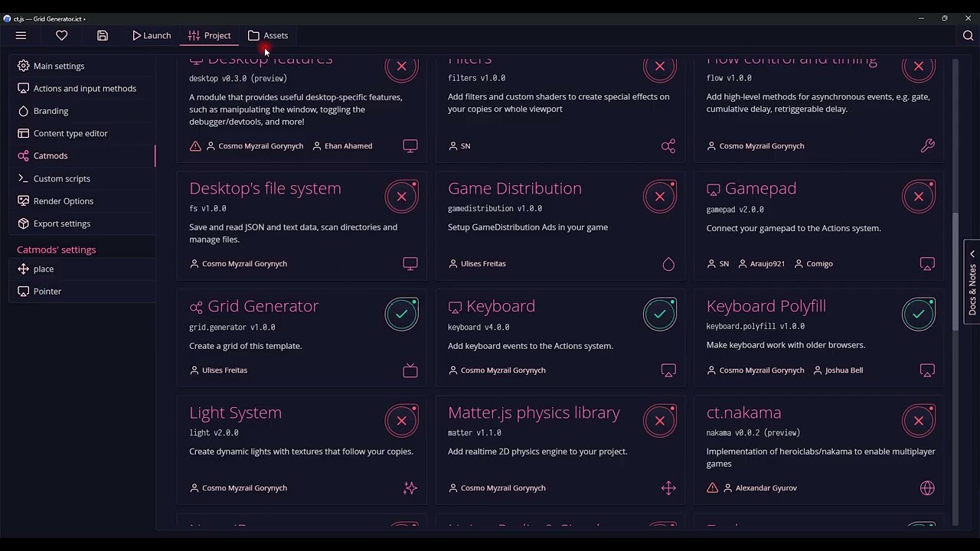Screen dimensions: 980x551
Task: Open the Branding settings
Action: tap(81, 111)
